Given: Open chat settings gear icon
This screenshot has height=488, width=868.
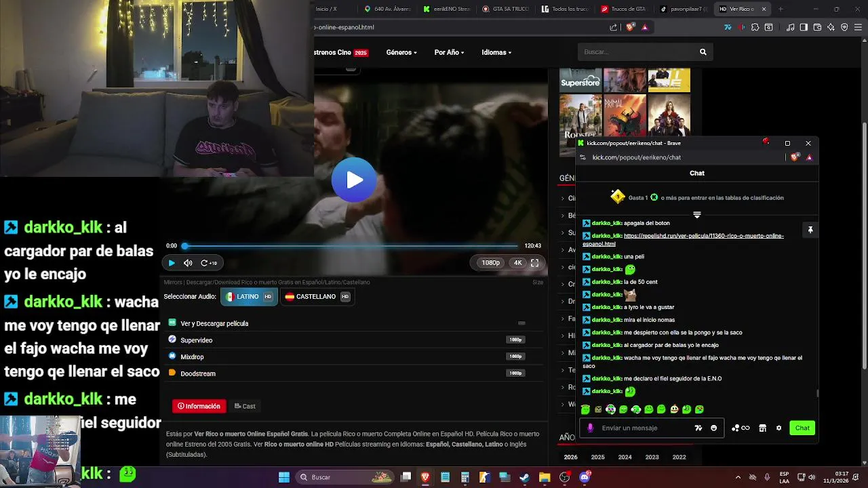Looking at the screenshot, I should pos(778,428).
